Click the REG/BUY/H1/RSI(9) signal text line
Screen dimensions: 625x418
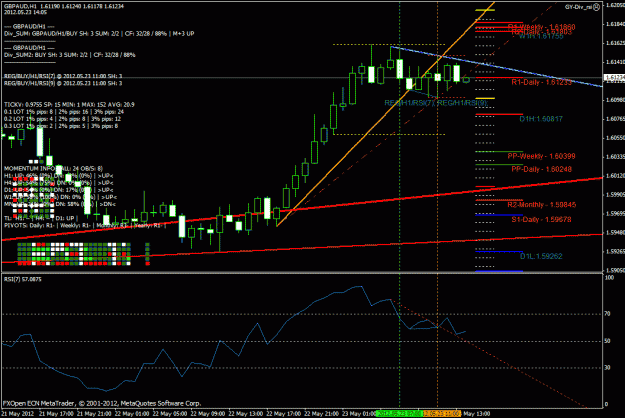coord(63,83)
